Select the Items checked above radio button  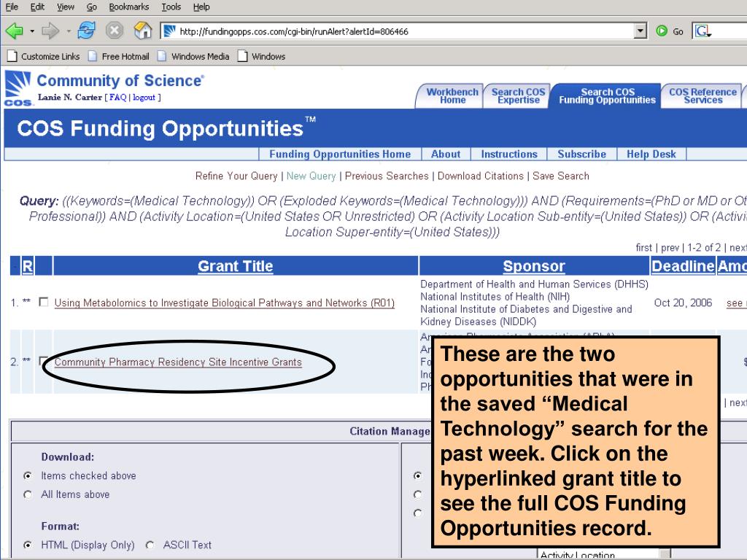pos(28,475)
